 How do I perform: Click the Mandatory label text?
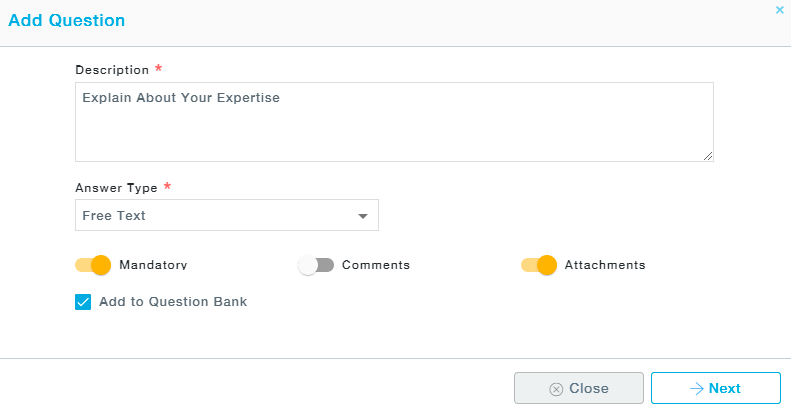pyautogui.click(x=153, y=265)
